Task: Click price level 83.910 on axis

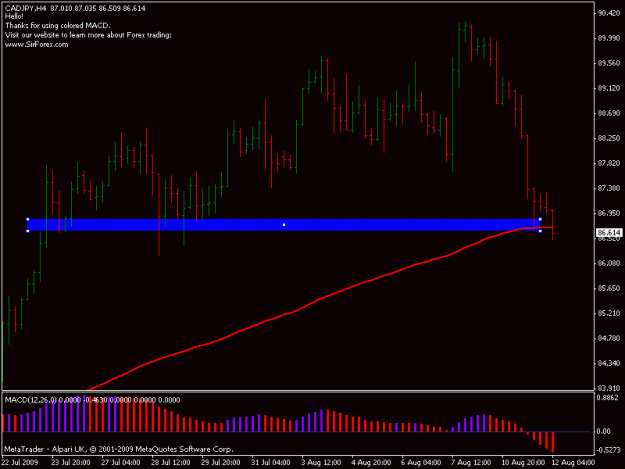Action: point(609,388)
